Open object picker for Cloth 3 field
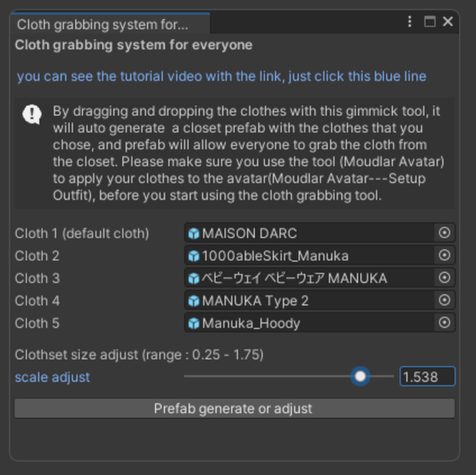This screenshot has height=475, width=476. coord(444,278)
